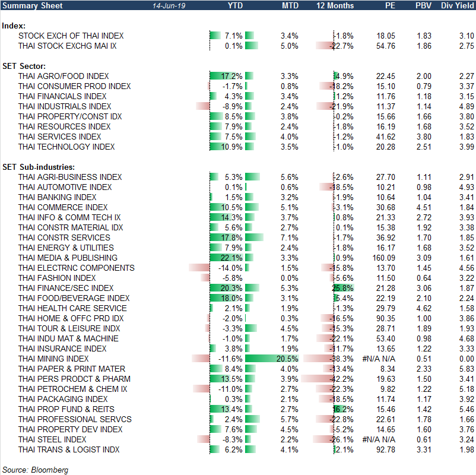The width and height of the screenshot is (476, 475).
Task: Select THAI CONSUMER PROD INDEX label
Action: (74, 86)
